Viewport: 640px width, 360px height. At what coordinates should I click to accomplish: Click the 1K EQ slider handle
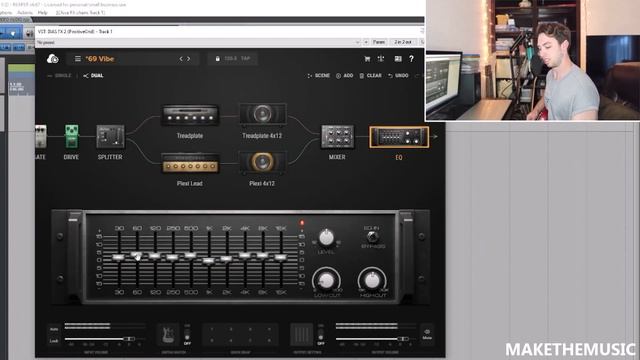click(x=209, y=260)
